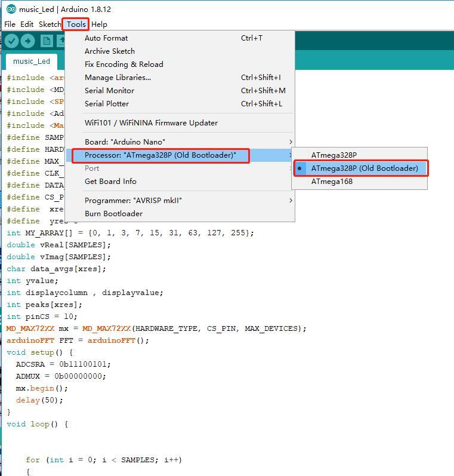454x476 pixels.
Task: Open the Help menu
Action: [99, 24]
